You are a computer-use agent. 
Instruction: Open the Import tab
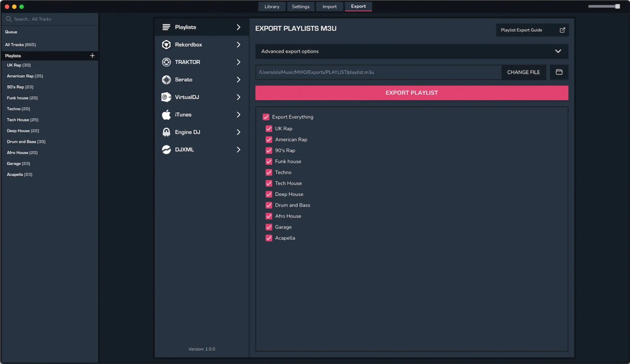(329, 6)
